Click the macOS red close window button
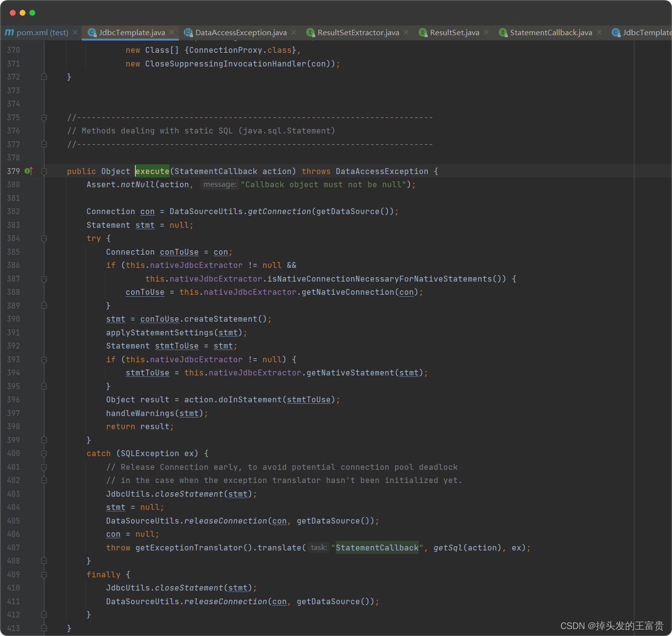Image resolution: width=672 pixels, height=636 pixels. (13, 13)
